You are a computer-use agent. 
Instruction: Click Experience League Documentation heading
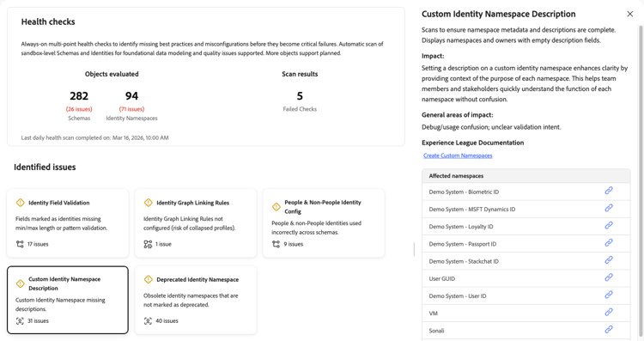[473, 143]
